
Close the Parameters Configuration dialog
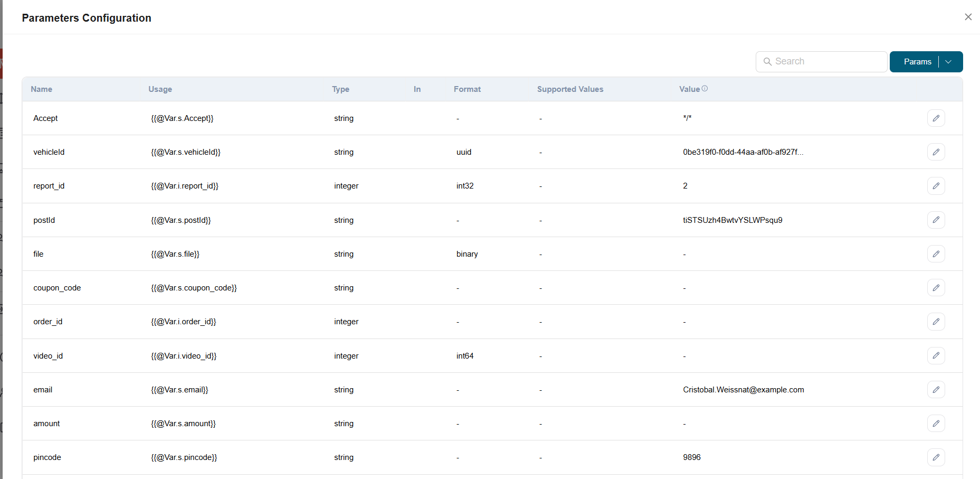[968, 17]
